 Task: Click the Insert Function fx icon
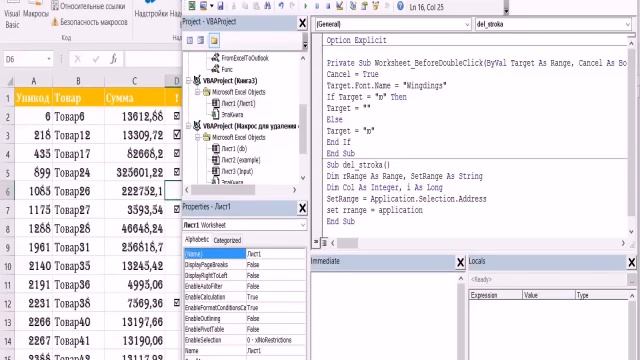pyautogui.click(x=113, y=59)
